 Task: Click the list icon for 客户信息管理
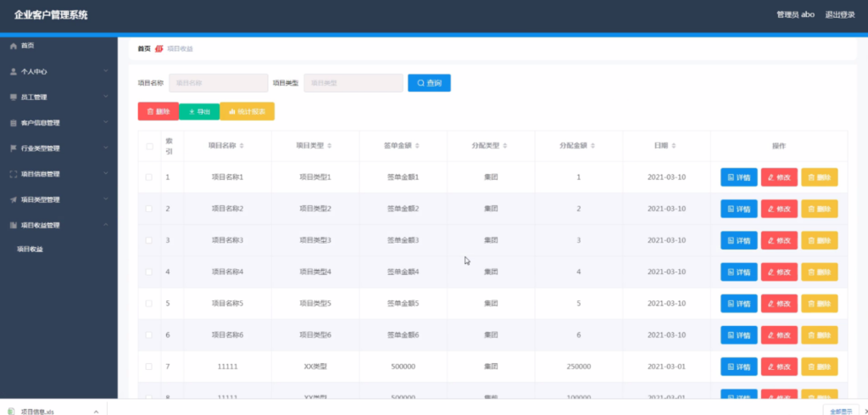[x=14, y=123]
